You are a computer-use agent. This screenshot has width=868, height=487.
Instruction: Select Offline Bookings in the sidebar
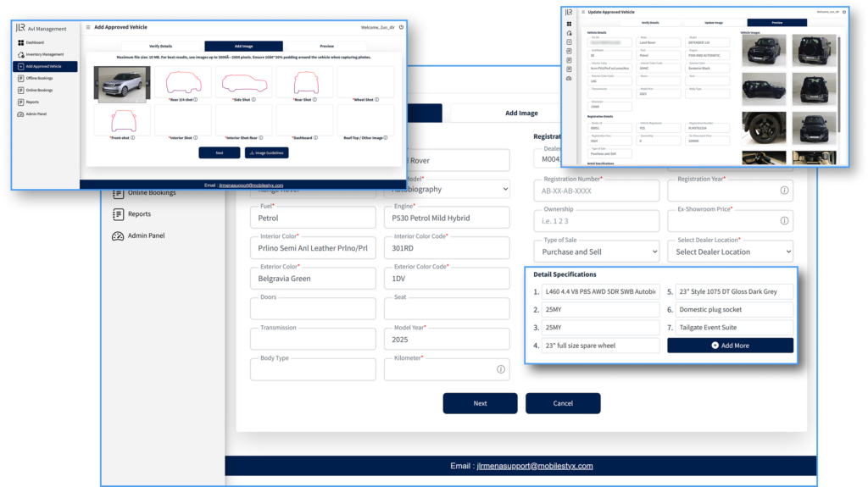pos(39,78)
